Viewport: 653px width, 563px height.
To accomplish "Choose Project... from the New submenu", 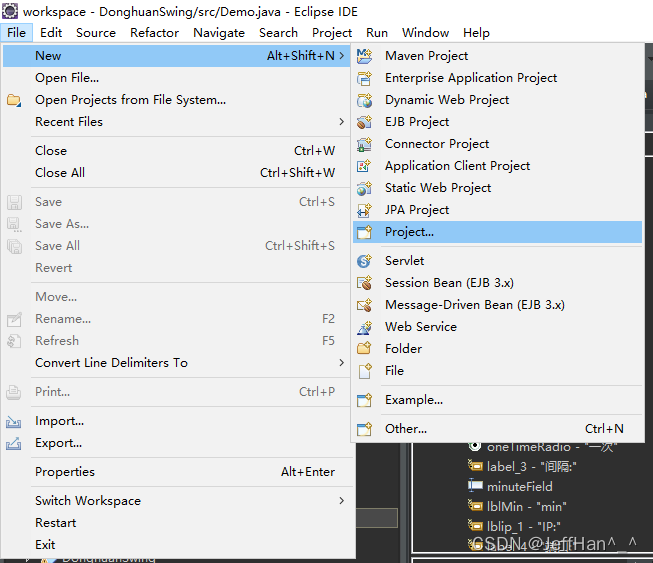I will tap(409, 232).
